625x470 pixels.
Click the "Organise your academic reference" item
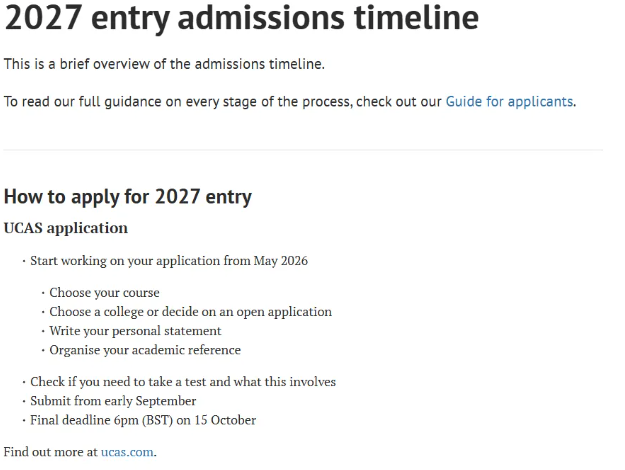146,350
